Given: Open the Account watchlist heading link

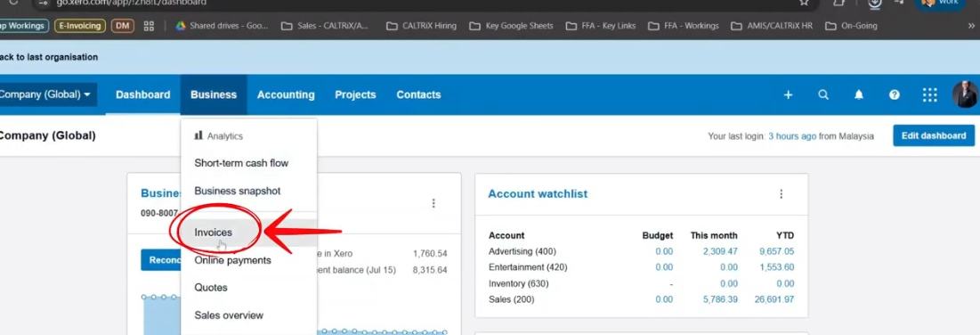Looking at the screenshot, I should [x=538, y=194].
